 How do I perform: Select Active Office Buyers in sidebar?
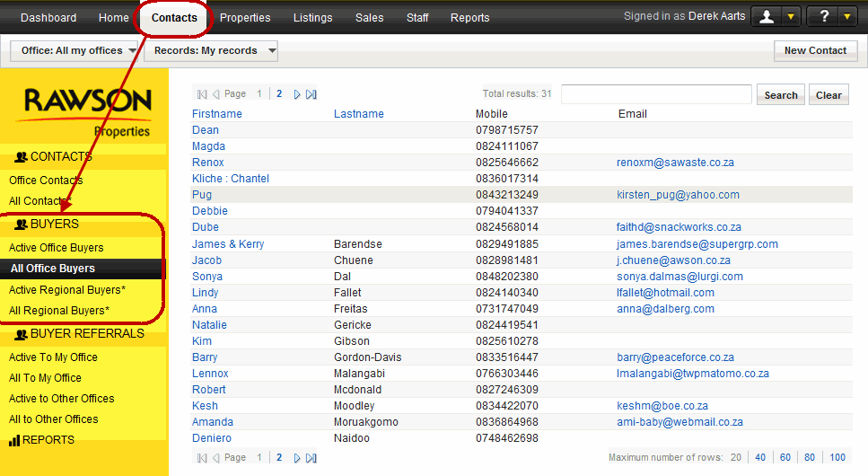coord(57,248)
